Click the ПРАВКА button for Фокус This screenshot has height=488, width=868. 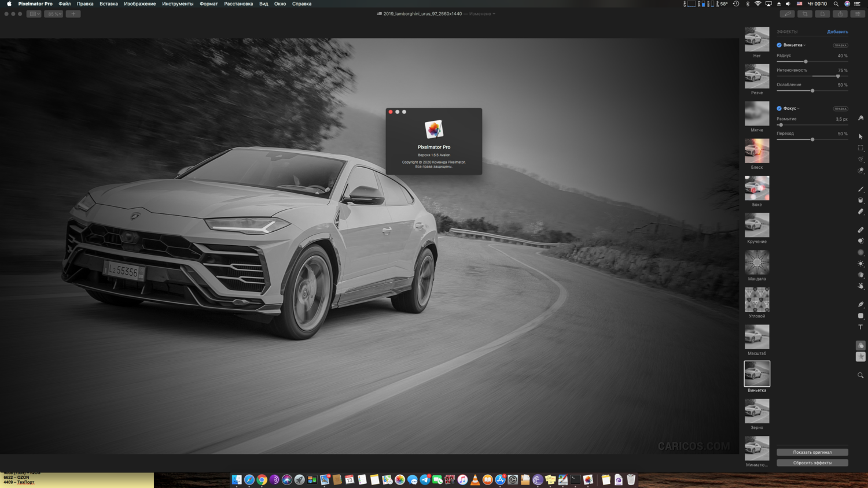click(x=840, y=109)
